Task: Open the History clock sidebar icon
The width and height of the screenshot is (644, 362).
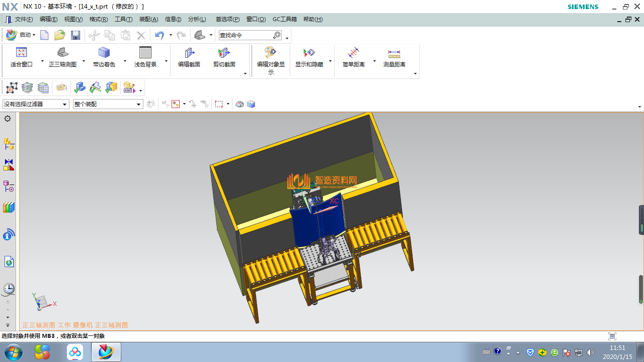Action: click(9, 289)
